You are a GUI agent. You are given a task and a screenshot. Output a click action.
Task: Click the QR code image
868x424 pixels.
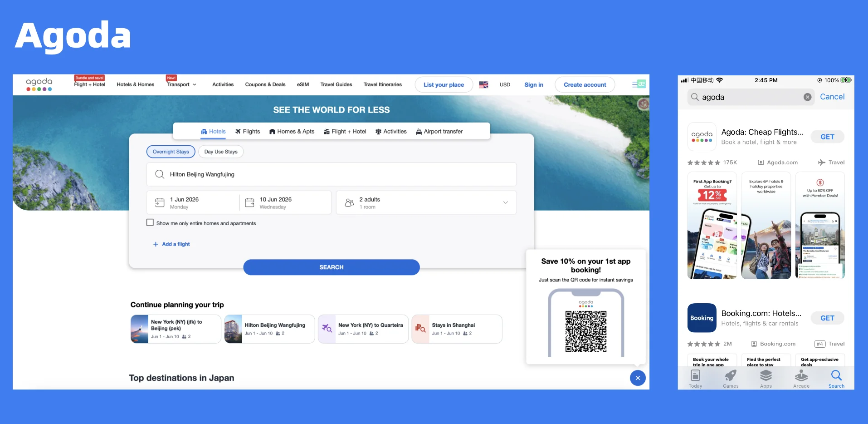pyautogui.click(x=586, y=331)
